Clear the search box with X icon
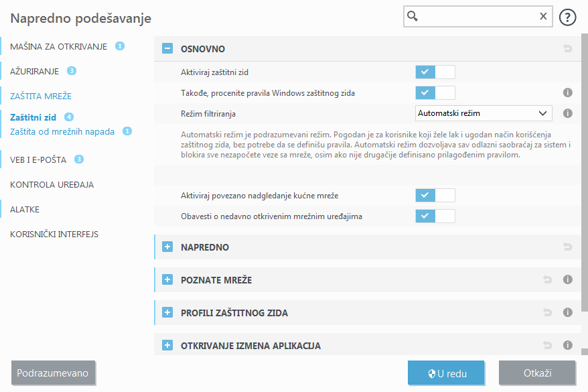The height and width of the screenshot is (392, 588). [x=543, y=17]
